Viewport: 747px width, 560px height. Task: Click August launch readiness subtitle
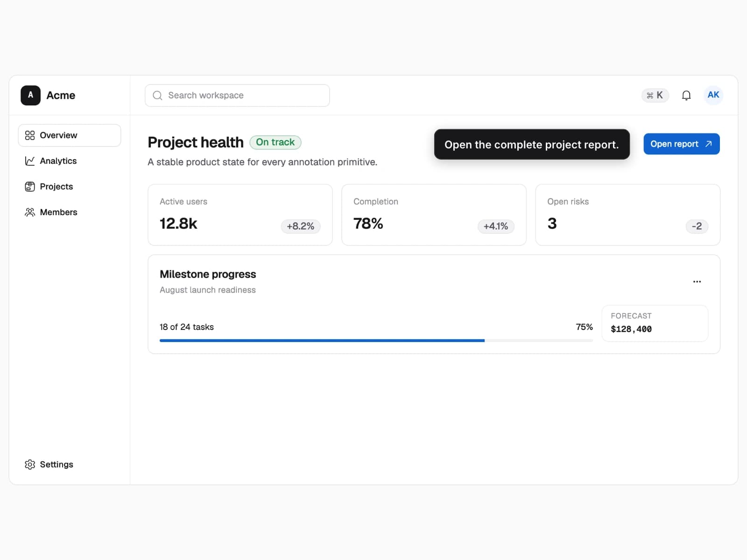tap(208, 290)
